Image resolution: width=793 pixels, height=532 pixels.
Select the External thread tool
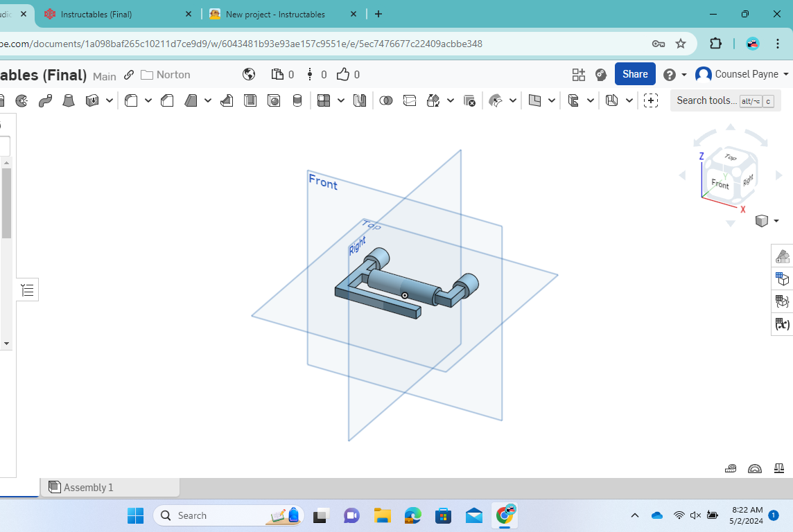pyautogui.click(x=297, y=100)
